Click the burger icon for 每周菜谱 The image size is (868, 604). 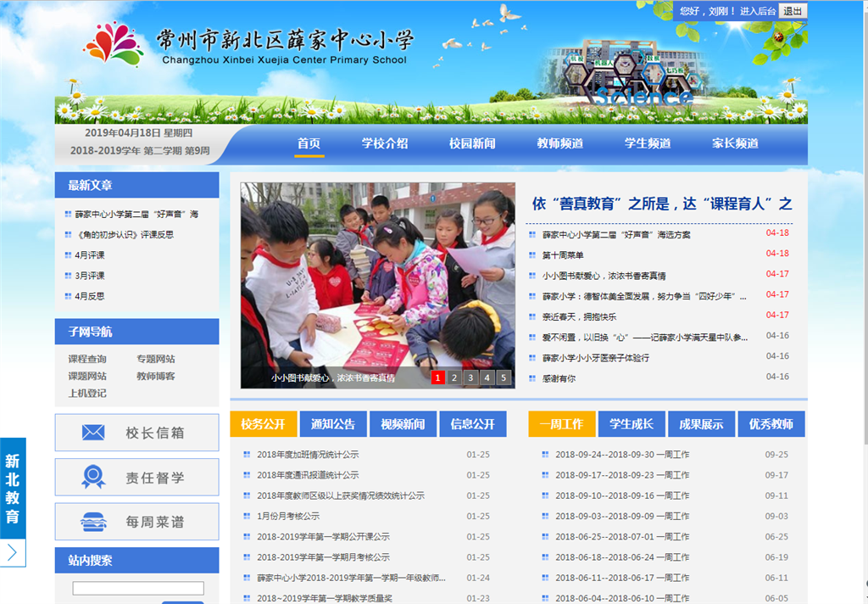coord(93,522)
